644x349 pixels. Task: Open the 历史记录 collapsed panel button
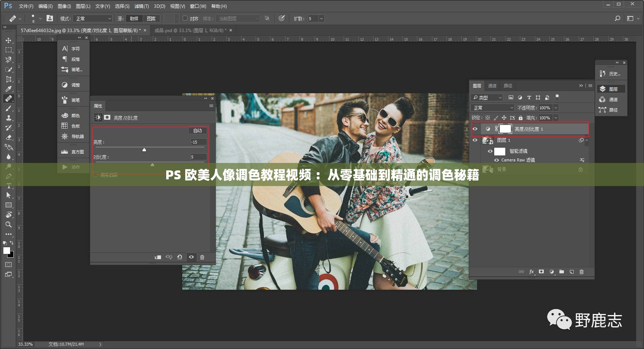[x=611, y=74]
